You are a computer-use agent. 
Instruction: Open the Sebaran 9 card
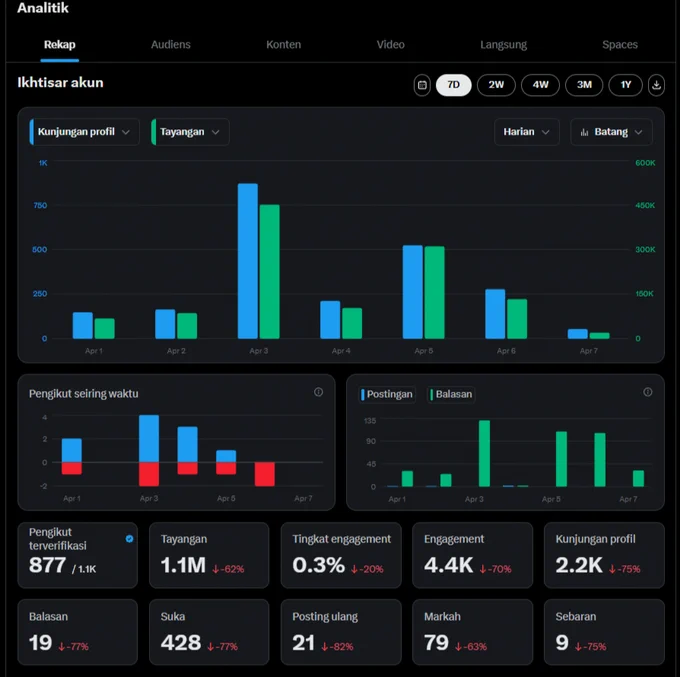tap(604, 632)
